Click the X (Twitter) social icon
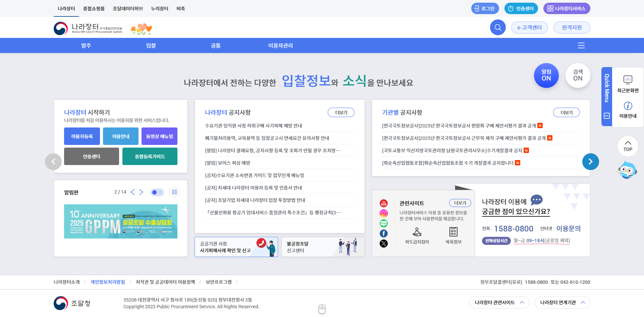The height and width of the screenshot is (317, 644). [x=384, y=244]
